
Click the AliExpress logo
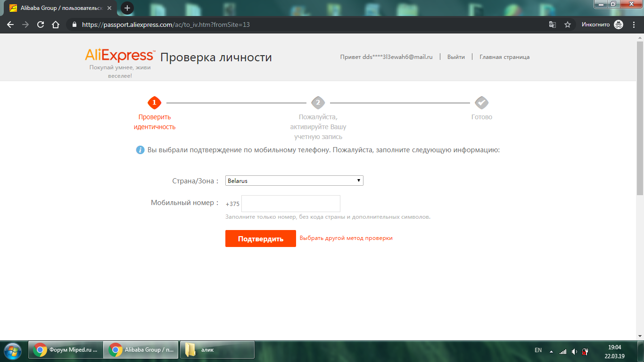(120, 56)
